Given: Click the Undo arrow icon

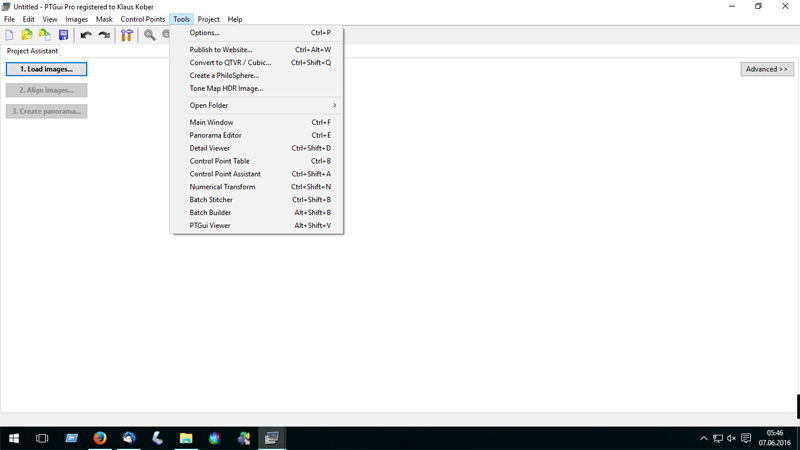Looking at the screenshot, I should [x=86, y=35].
